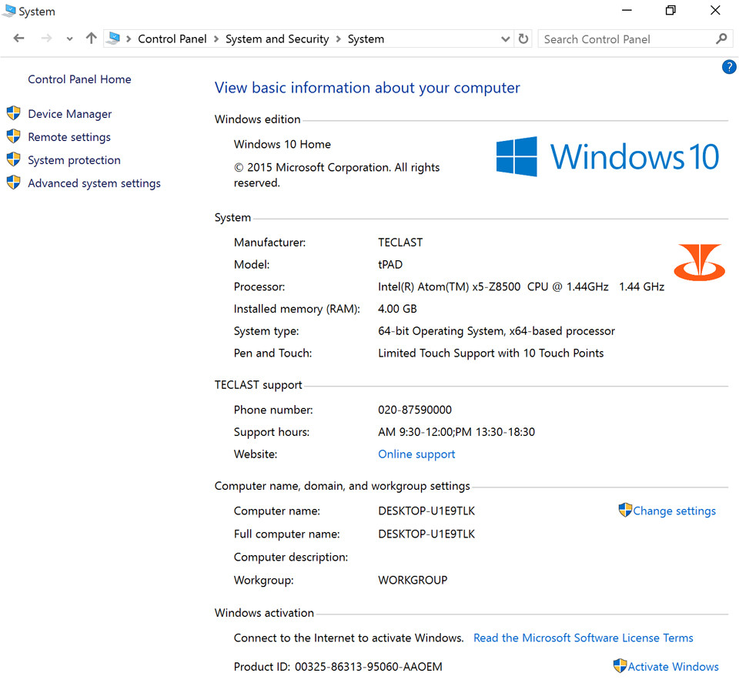Click shield icon beside Advanced system settings
The image size is (739, 700).
click(x=14, y=183)
